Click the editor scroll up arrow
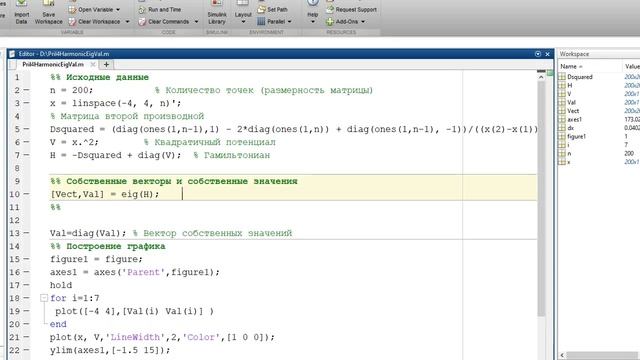Image resolution: width=640 pixels, height=360 pixels. pos(541,77)
